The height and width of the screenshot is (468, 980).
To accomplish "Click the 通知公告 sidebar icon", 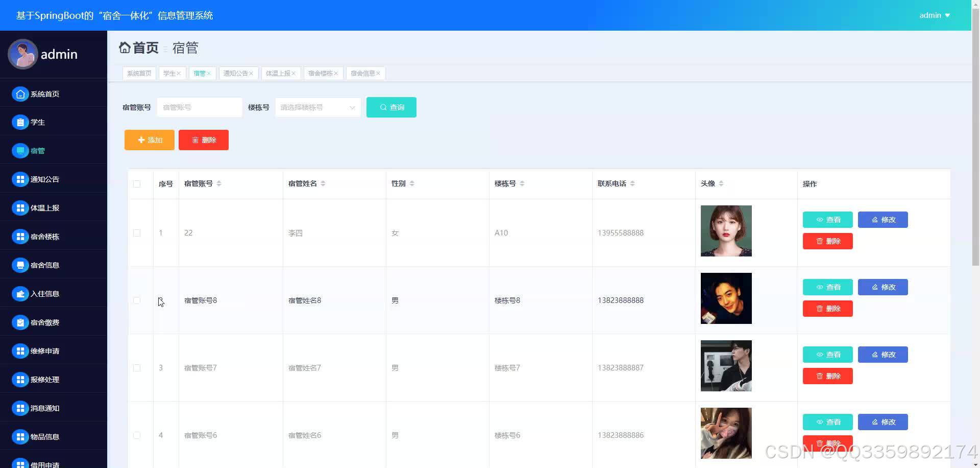I will [x=20, y=179].
